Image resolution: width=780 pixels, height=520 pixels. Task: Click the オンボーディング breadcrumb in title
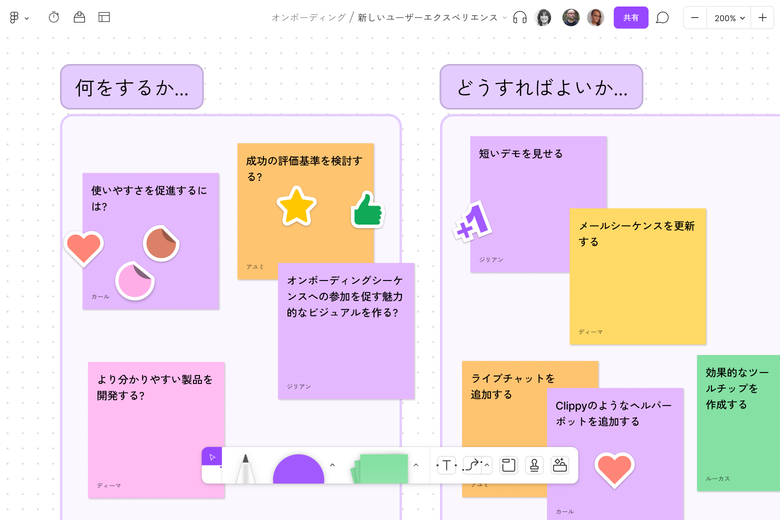coord(308,18)
